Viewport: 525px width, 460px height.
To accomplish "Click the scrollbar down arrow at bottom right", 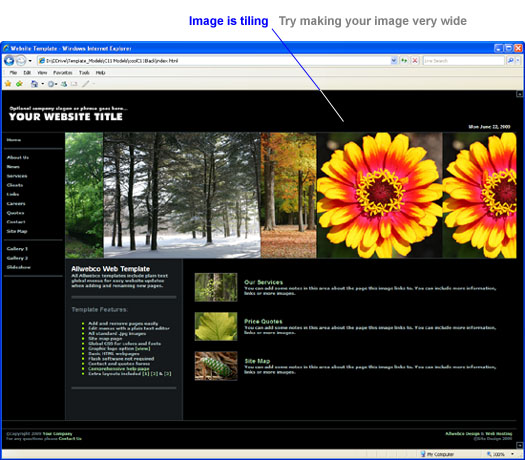I will [x=520, y=446].
